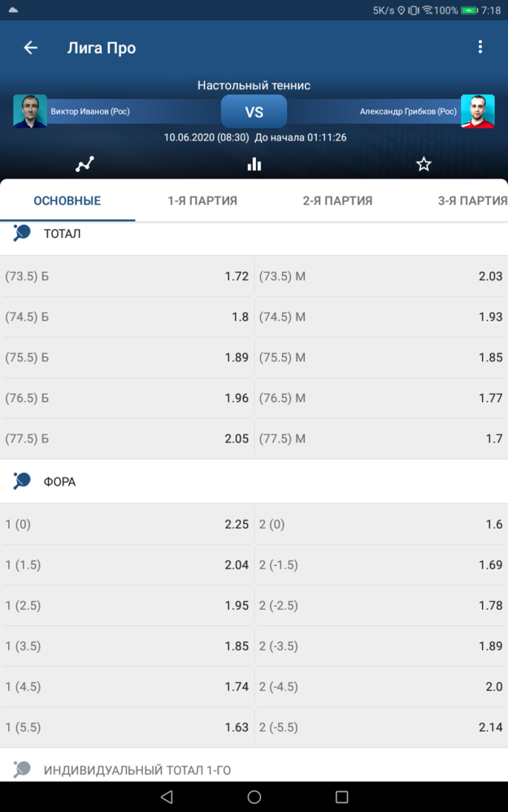The width and height of the screenshot is (508, 812).
Task: Open the bar chart icon
Action: point(254,164)
